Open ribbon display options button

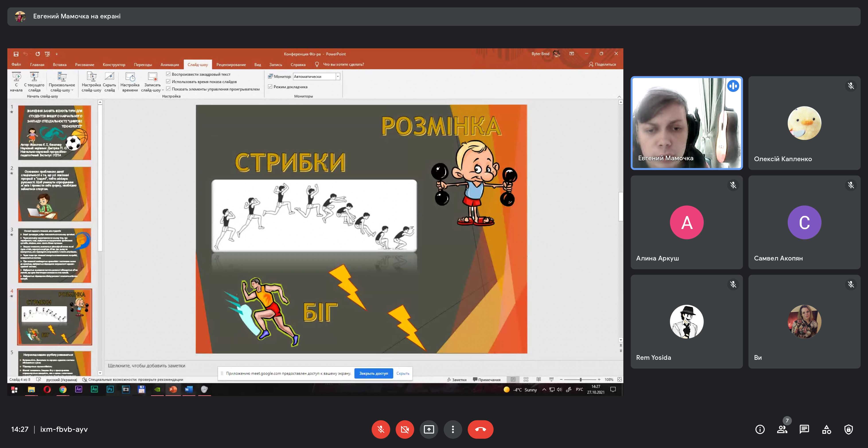pyautogui.click(x=572, y=54)
